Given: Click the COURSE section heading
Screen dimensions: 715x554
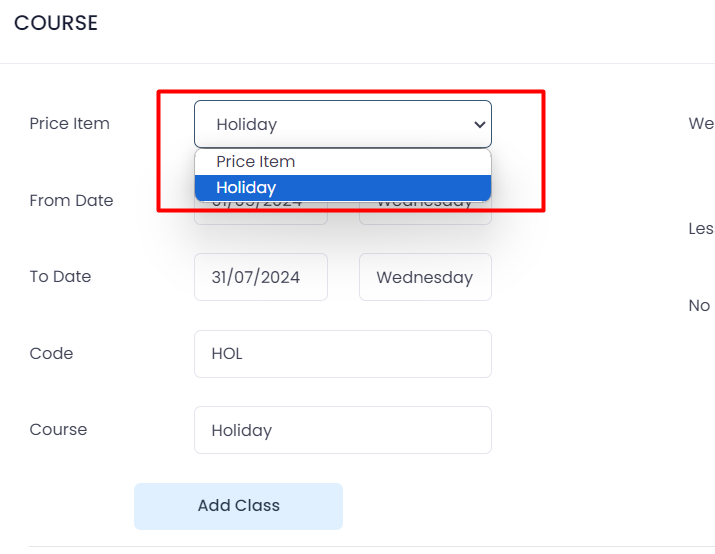Looking at the screenshot, I should tap(56, 23).
